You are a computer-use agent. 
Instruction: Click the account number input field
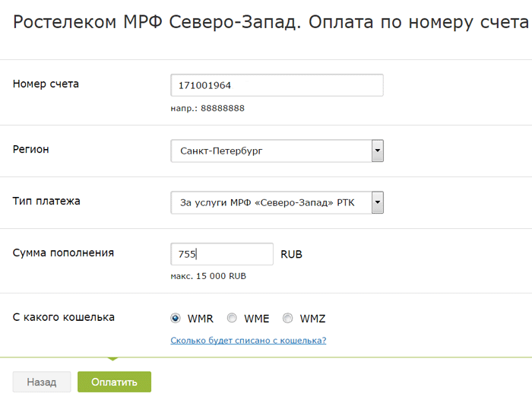[277, 85]
